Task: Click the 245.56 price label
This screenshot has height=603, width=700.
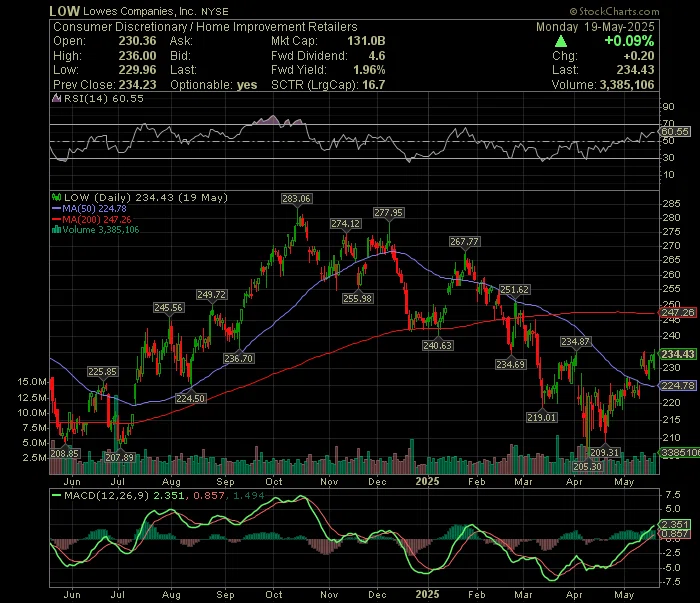Action: pyautogui.click(x=168, y=308)
